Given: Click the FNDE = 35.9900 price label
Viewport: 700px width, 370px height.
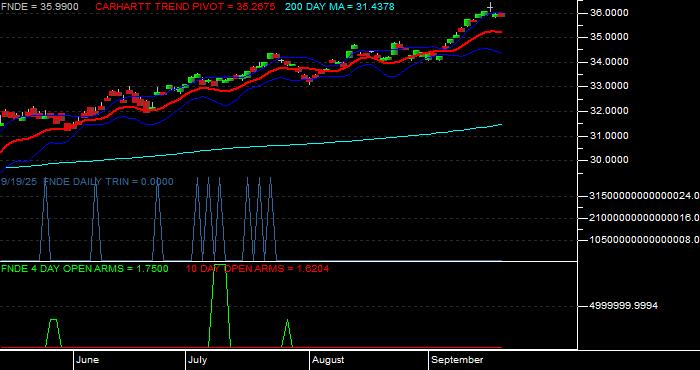Looking at the screenshot, I should point(40,7).
